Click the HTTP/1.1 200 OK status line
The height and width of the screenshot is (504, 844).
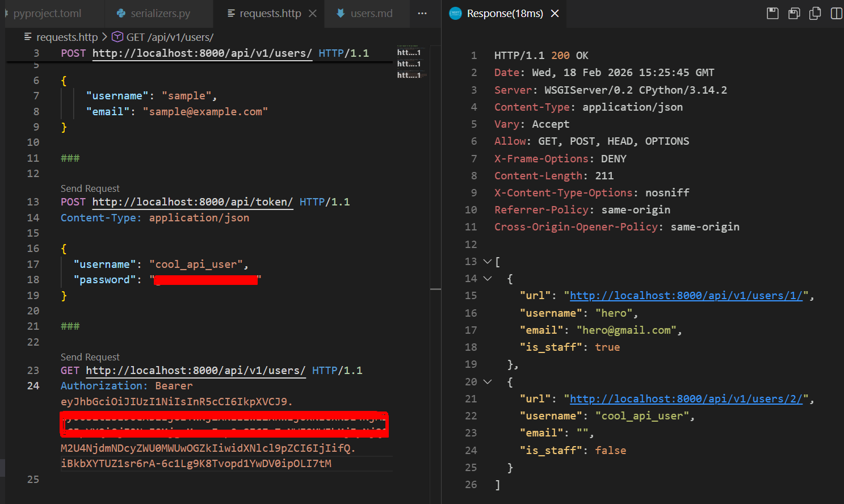[541, 56]
